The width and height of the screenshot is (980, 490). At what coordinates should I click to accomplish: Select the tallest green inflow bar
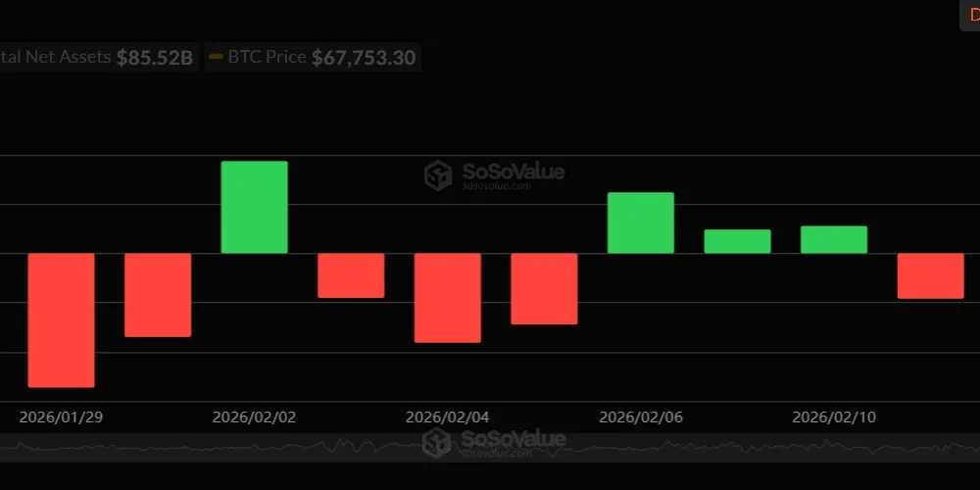(255, 207)
